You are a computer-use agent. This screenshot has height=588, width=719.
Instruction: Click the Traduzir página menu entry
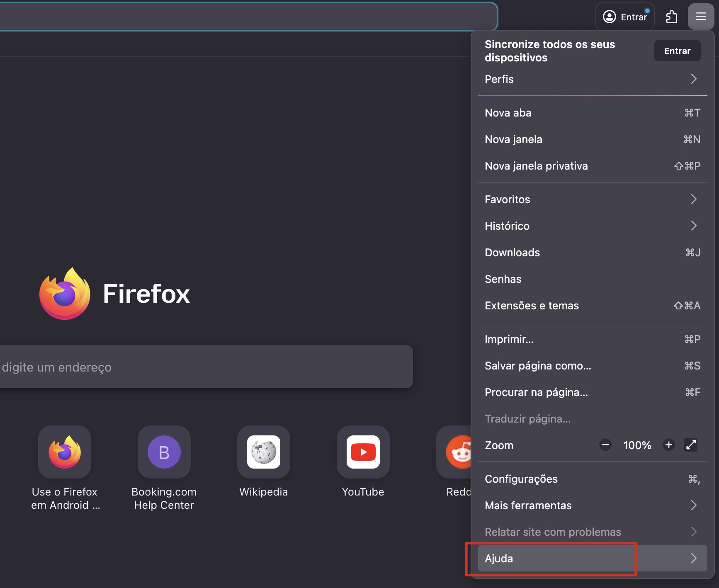click(x=527, y=418)
